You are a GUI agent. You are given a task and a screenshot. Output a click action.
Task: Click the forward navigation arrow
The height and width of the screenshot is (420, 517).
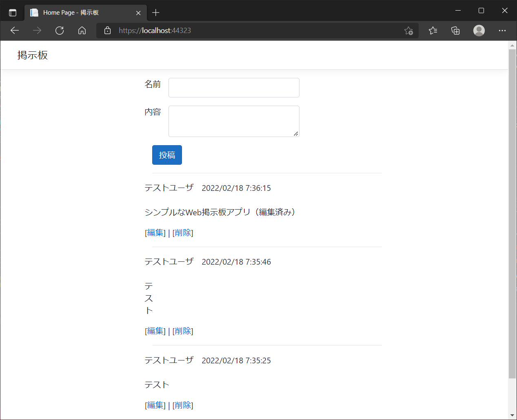[x=37, y=30]
